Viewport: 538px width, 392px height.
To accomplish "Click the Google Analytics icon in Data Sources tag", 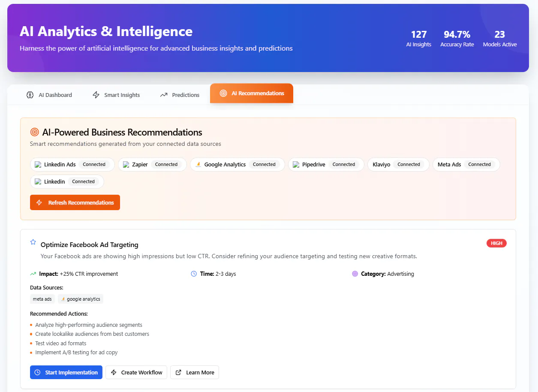I will (63, 299).
